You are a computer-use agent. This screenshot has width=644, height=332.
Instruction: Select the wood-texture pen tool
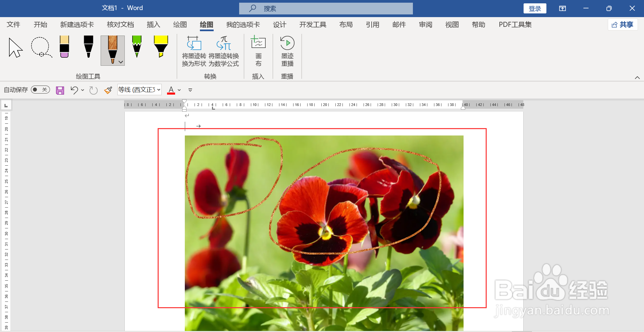(112, 48)
